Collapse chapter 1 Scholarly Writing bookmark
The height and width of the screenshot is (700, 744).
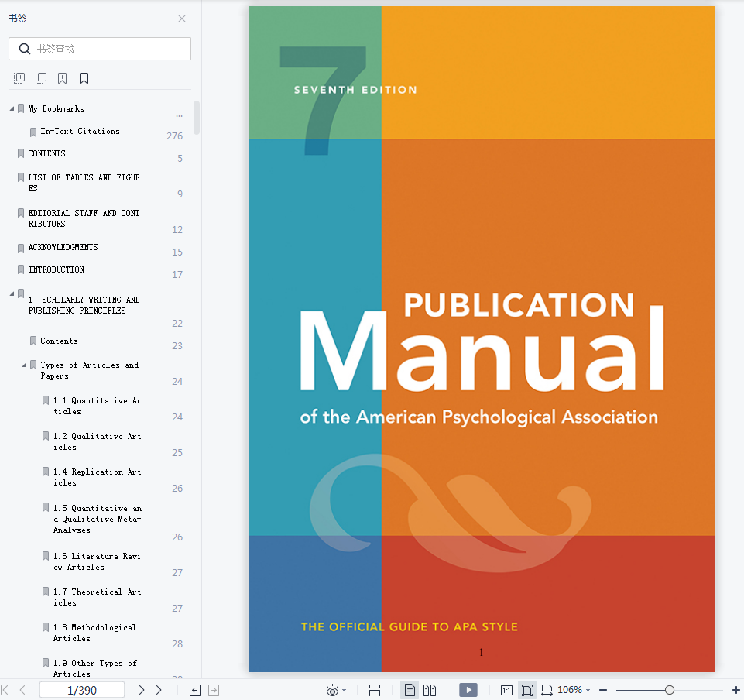point(12,293)
